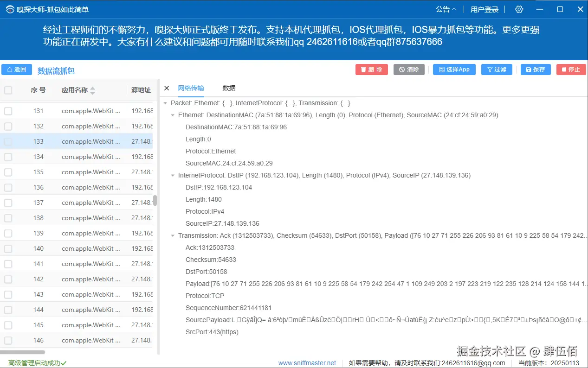Open the 过滤 (filter) tool
Viewport: 588px width, 368px height.
[496, 69]
